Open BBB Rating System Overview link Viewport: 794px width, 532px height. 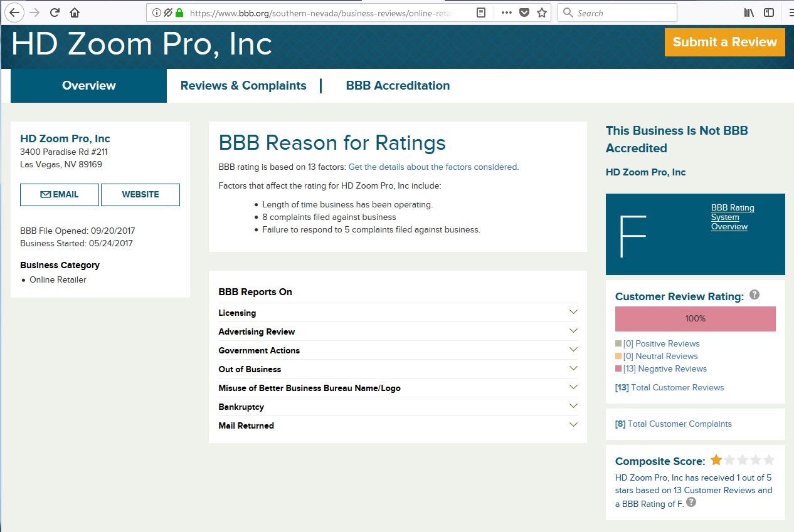[x=733, y=217]
